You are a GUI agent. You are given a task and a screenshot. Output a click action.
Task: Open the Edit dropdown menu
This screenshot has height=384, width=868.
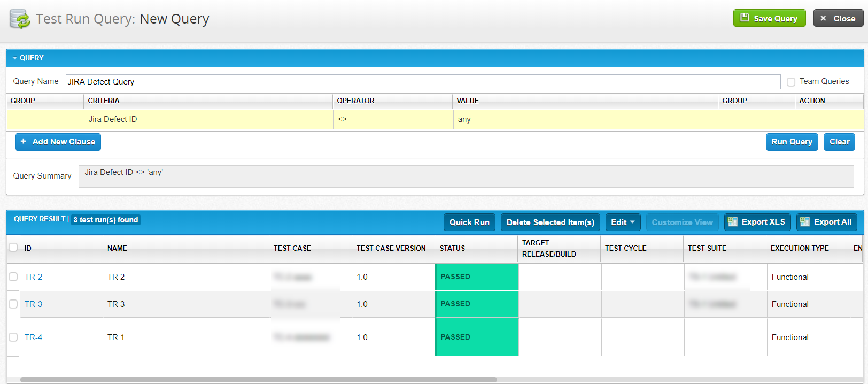(x=623, y=222)
